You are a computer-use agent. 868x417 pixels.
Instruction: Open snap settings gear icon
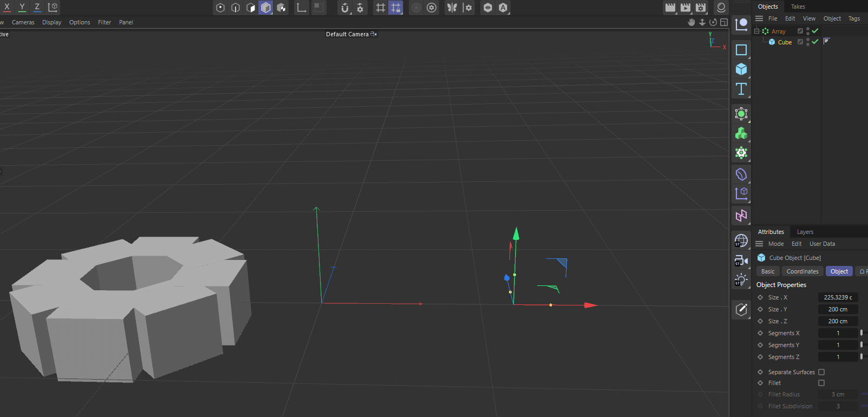(x=360, y=8)
